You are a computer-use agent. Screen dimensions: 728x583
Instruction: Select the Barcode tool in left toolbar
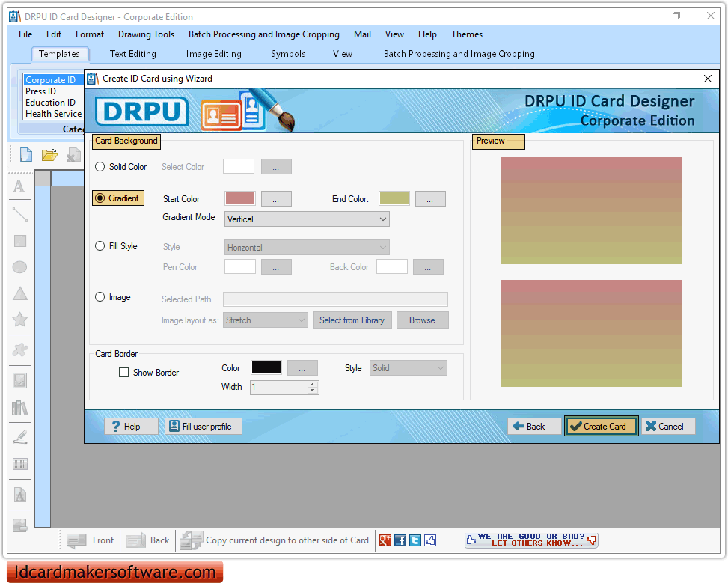point(19,465)
